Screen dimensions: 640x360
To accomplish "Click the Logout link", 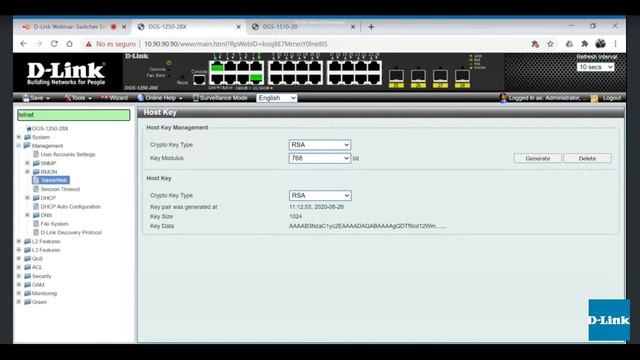I will [611, 98].
